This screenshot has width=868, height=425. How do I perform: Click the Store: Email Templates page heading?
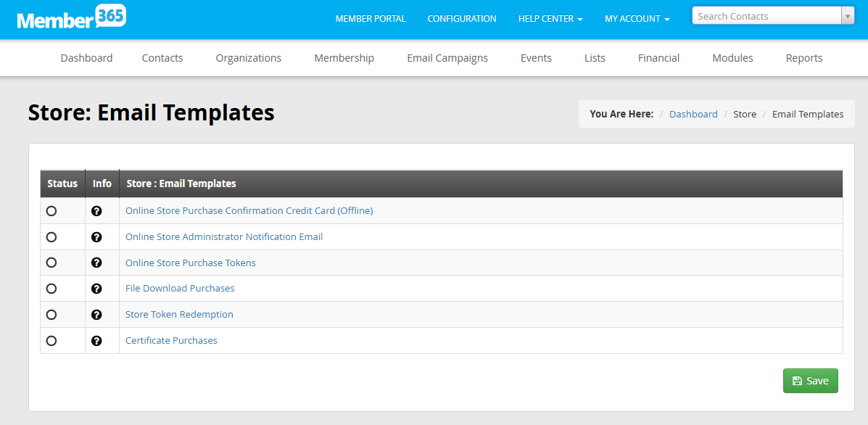click(151, 113)
